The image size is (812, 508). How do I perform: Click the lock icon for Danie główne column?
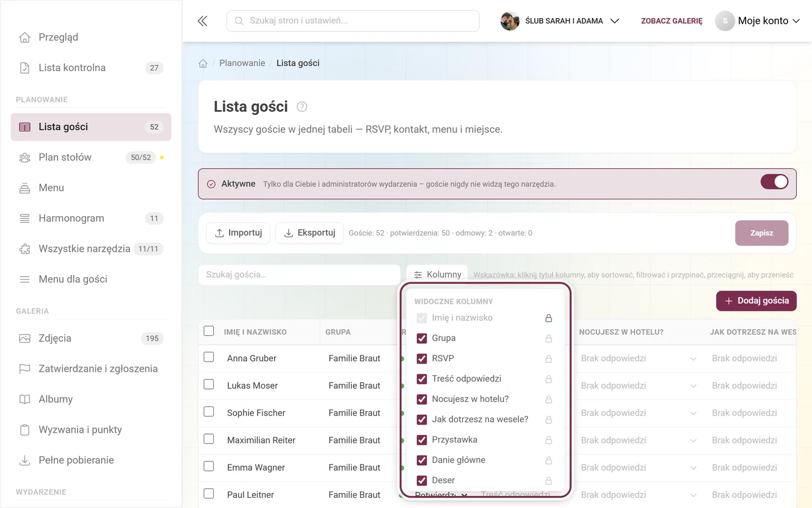point(549,461)
